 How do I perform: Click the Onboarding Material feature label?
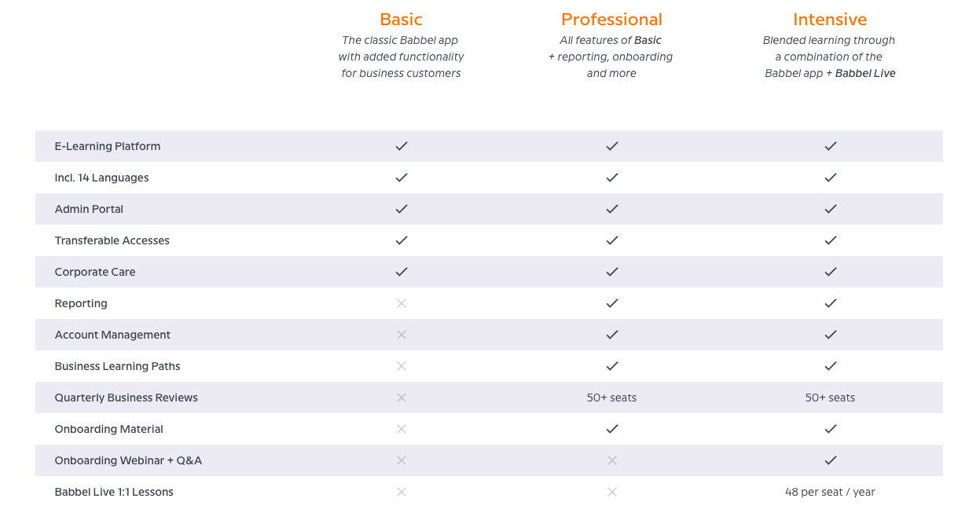(x=108, y=429)
